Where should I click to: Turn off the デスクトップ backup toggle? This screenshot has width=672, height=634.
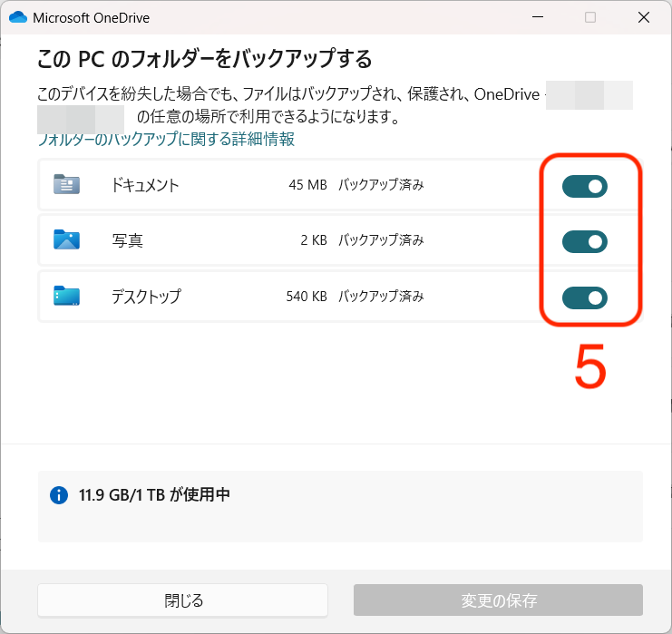pyautogui.click(x=585, y=297)
